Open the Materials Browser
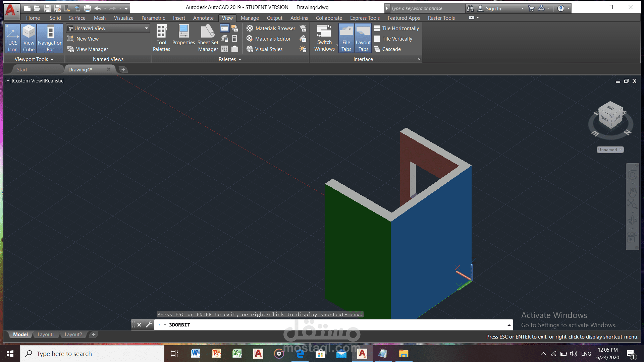The image size is (644, 362). (271, 28)
